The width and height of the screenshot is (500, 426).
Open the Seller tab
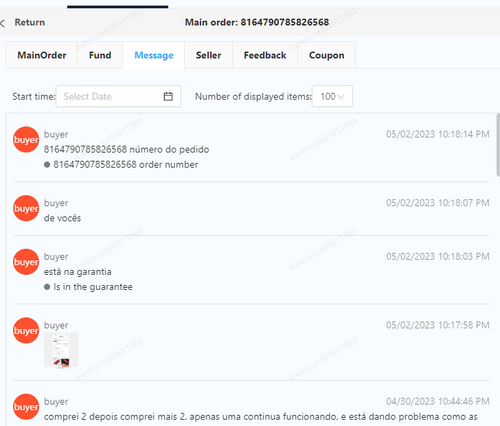click(208, 55)
